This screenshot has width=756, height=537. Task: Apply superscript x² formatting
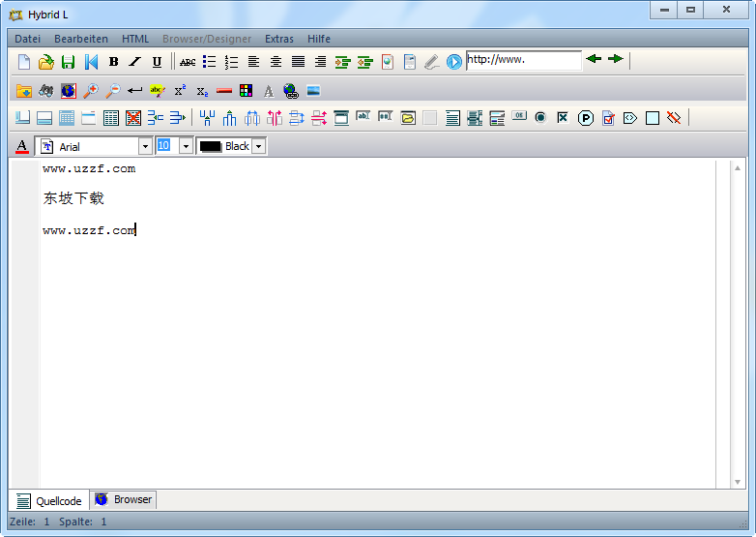[x=180, y=90]
